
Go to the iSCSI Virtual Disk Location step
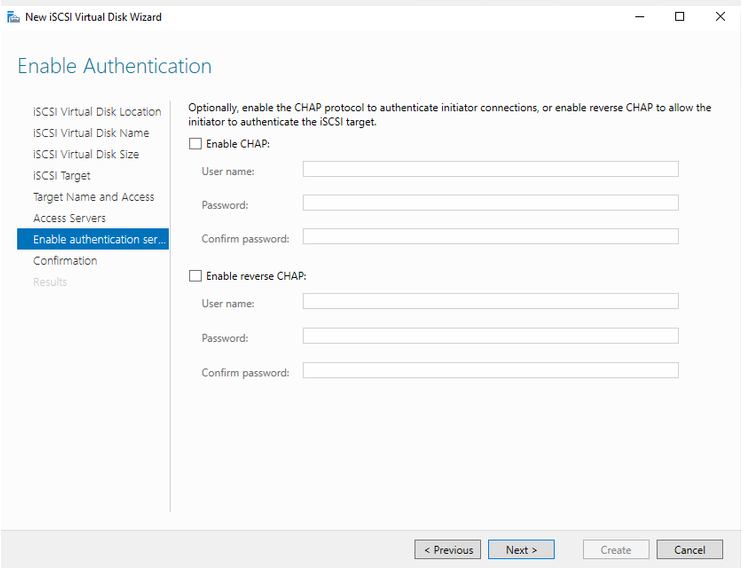click(97, 112)
